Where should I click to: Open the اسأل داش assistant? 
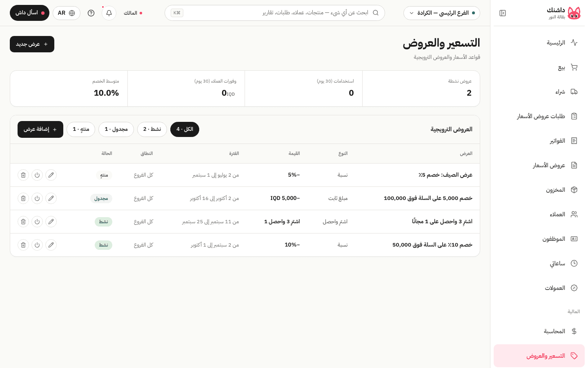(x=29, y=13)
